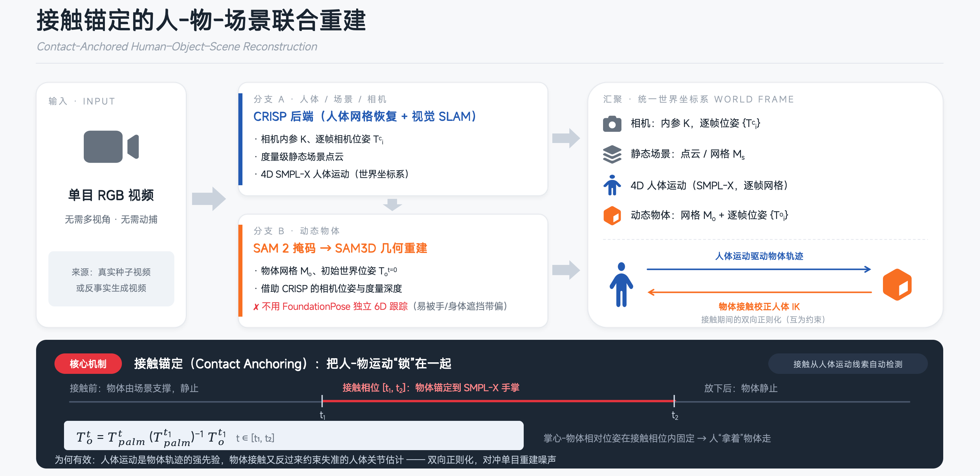Click the large blue human figure icon
The image size is (980, 476).
coord(621,284)
